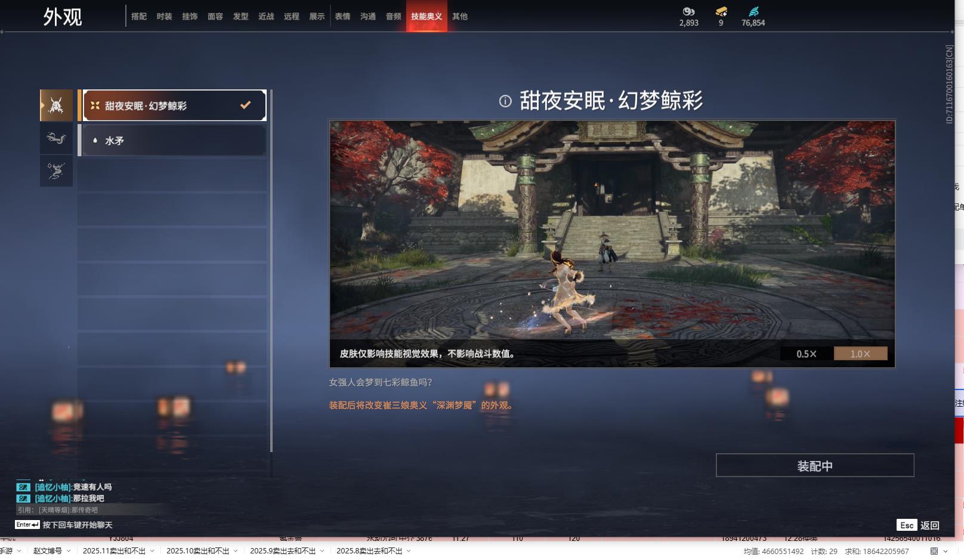Click the 装配中 equip button
This screenshot has width=964, height=560.
point(815,465)
